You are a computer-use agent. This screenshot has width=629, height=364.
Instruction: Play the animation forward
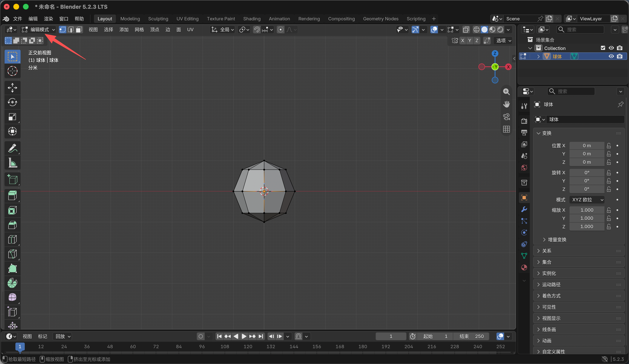[x=244, y=336]
